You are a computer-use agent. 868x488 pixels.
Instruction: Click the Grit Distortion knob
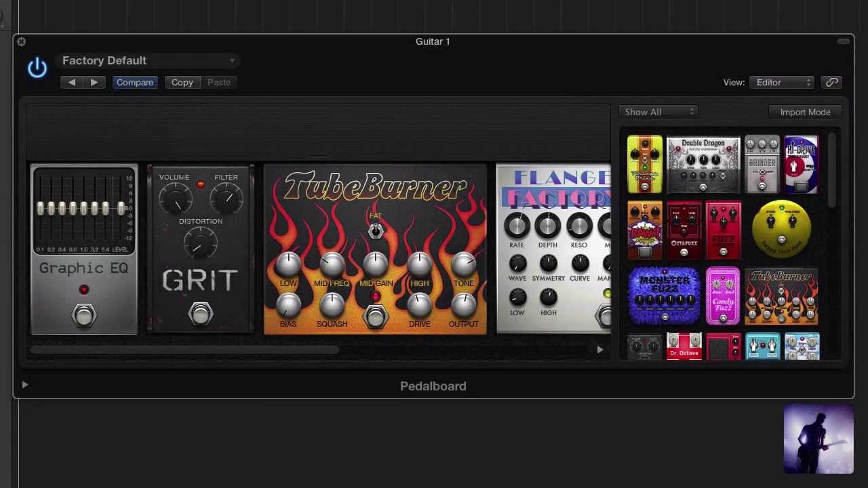coord(200,243)
